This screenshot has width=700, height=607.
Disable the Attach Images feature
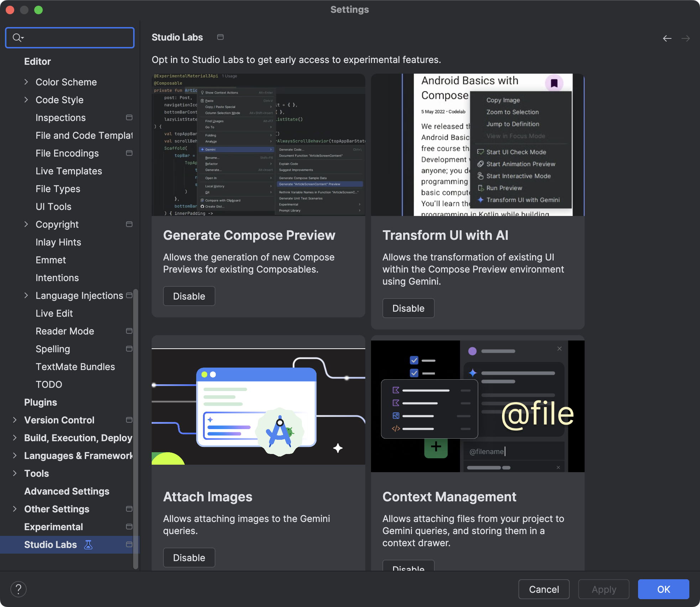pos(189,558)
